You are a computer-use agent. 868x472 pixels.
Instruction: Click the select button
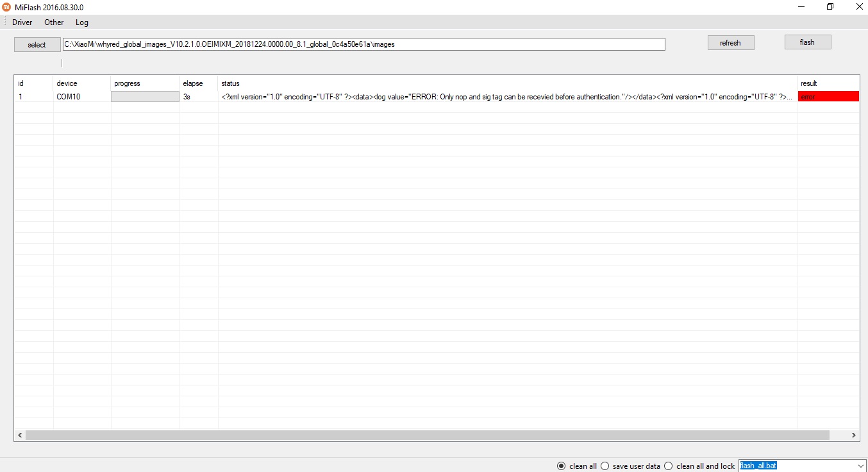[x=37, y=45]
